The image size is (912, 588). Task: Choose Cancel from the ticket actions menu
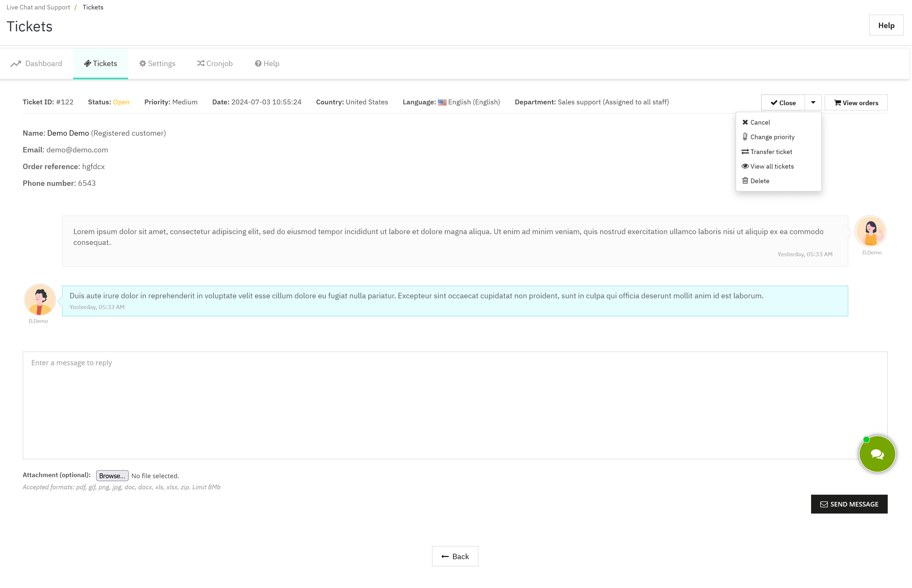click(x=778, y=122)
